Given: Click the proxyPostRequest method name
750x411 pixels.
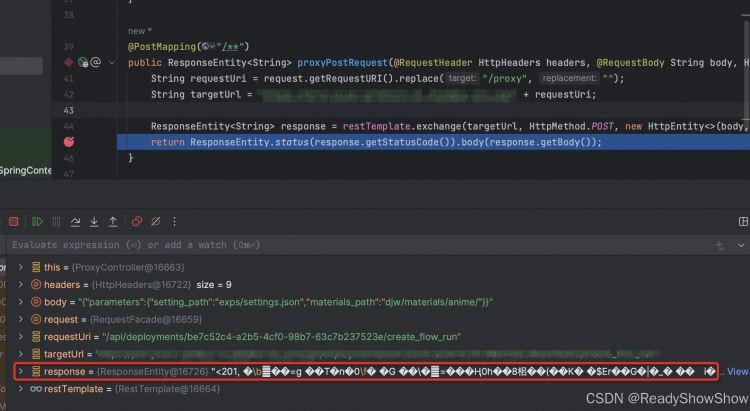Looking at the screenshot, I should 342,63.
